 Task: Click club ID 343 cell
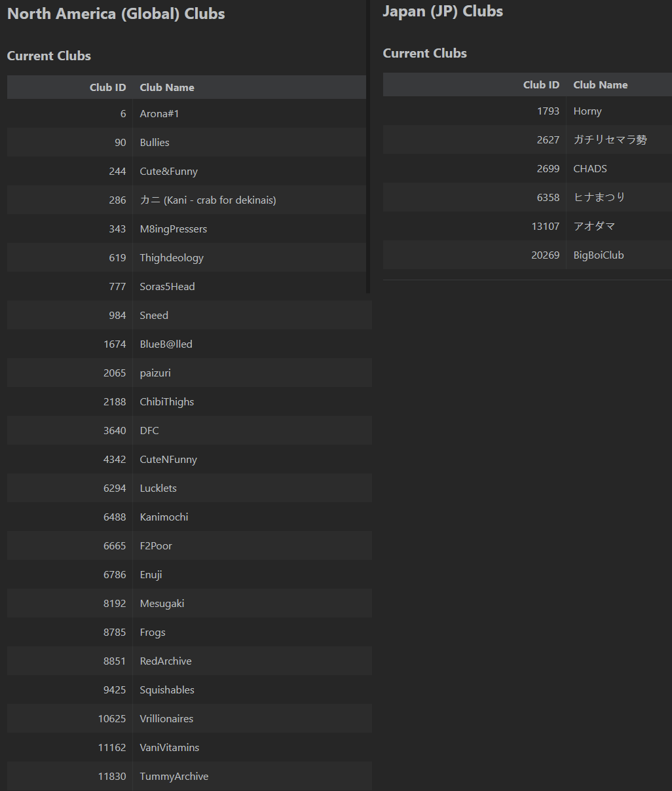(x=70, y=229)
